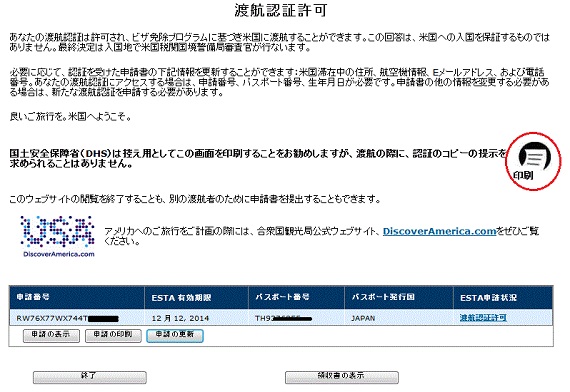Click the 終了 button
This screenshot has width=570, height=392.
pos(89,377)
